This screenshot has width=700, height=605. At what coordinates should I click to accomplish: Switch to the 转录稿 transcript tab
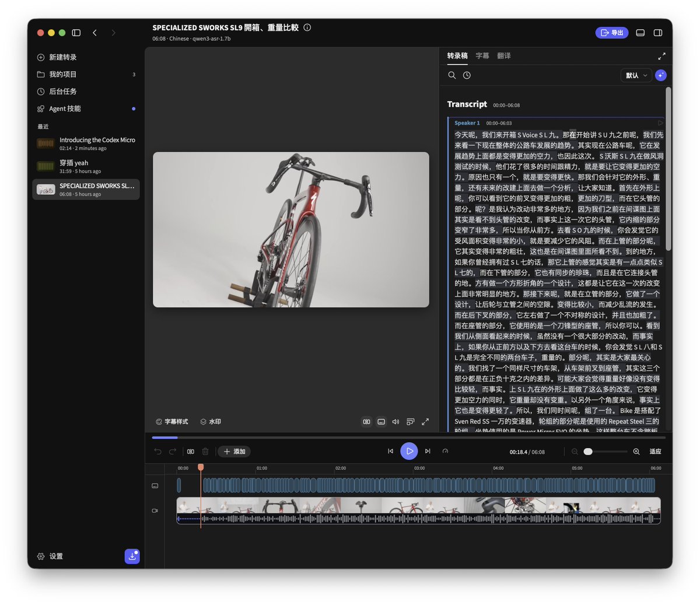[x=457, y=56]
